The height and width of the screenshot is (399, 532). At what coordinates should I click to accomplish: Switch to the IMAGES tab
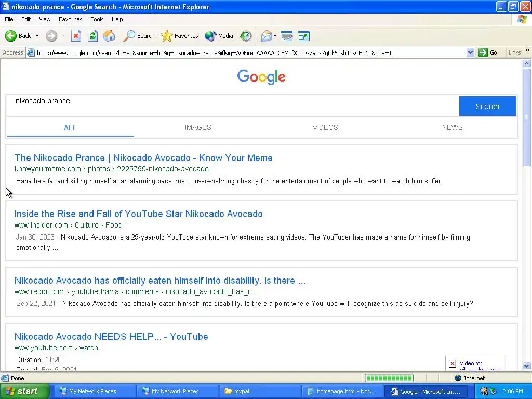tap(198, 128)
